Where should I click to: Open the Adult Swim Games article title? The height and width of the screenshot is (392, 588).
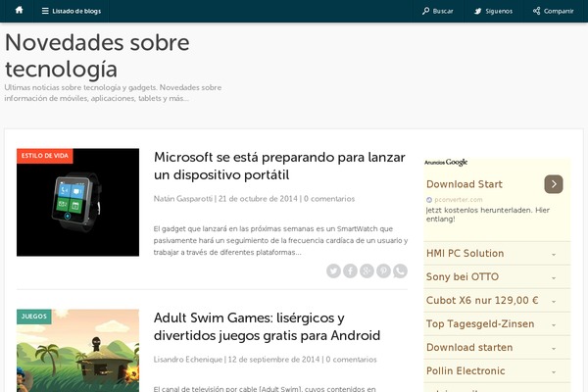tap(267, 326)
